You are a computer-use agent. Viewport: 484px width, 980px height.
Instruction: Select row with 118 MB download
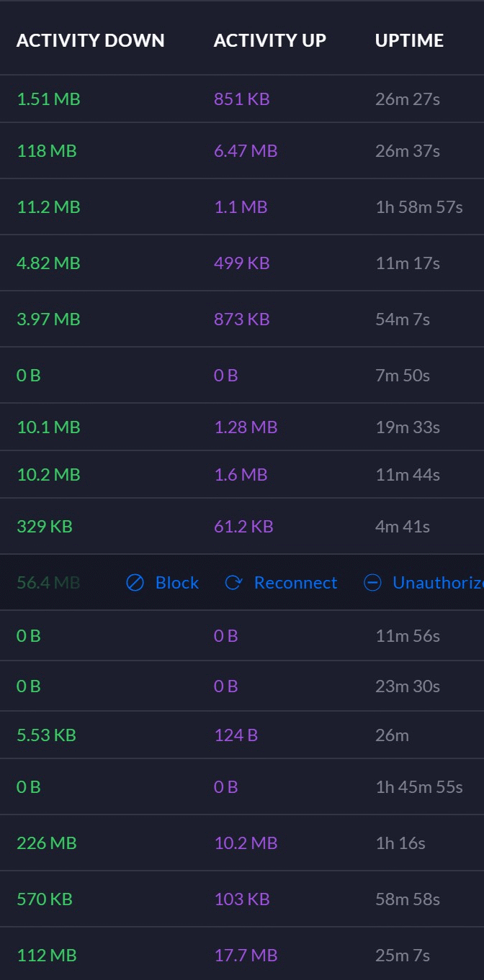(242, 151)
